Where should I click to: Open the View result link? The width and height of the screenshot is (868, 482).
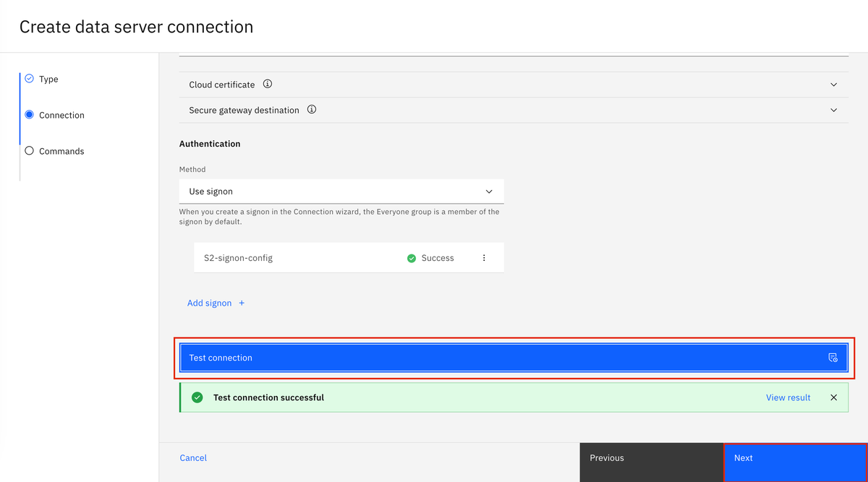click(788, 397)
